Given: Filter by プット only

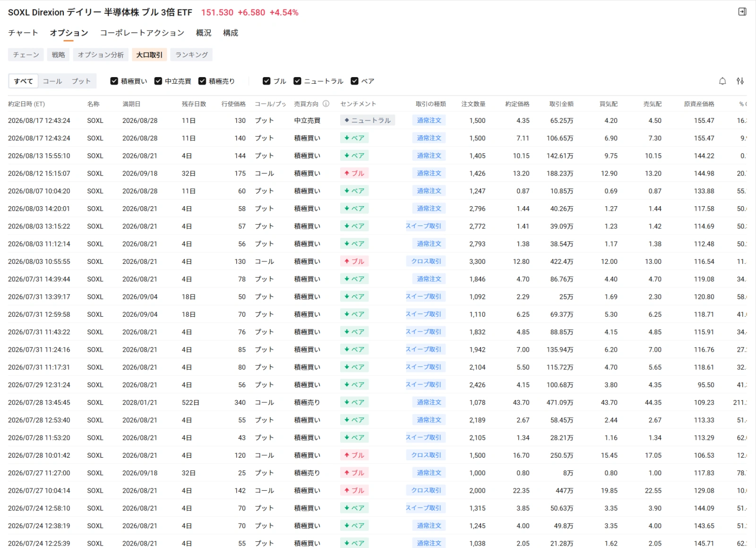Looking at the screenshot, I should click(81, 81).
